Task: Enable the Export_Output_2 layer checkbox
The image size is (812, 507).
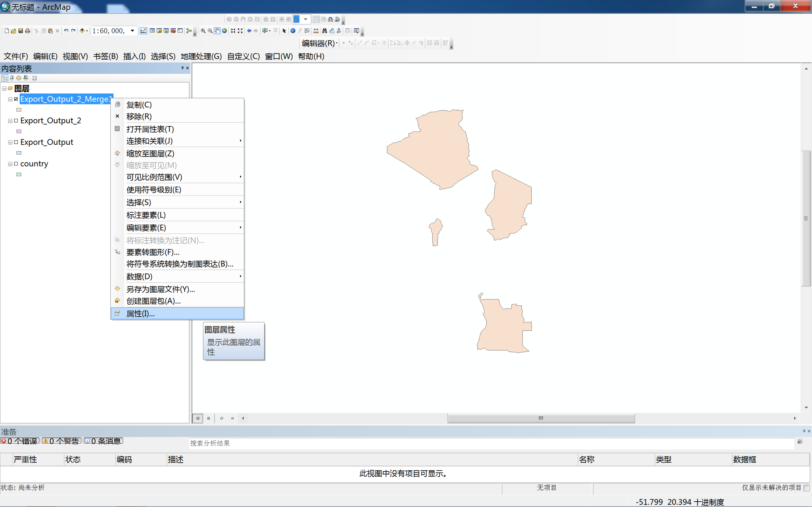Action: (16, 120)
